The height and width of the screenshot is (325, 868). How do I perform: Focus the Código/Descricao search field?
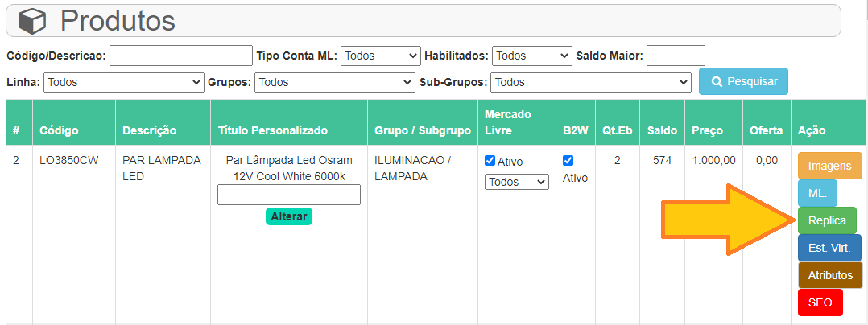(181, 56)
